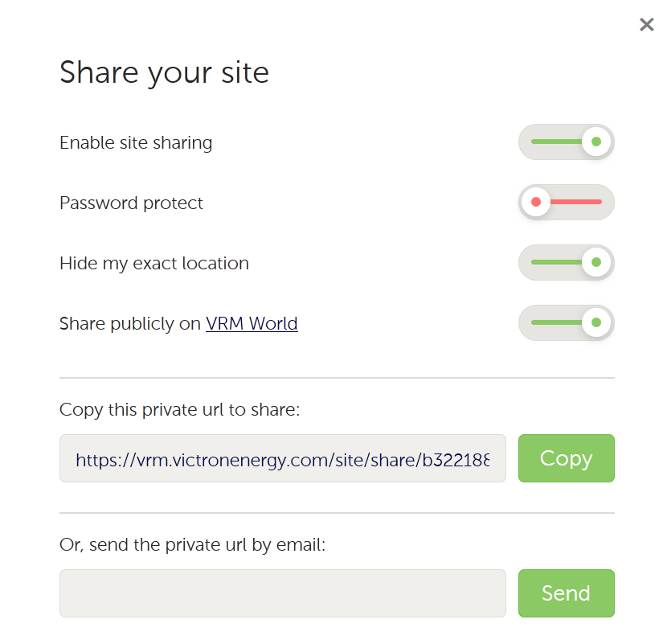Click the Copy this private url label

click(x=179, y=410)
